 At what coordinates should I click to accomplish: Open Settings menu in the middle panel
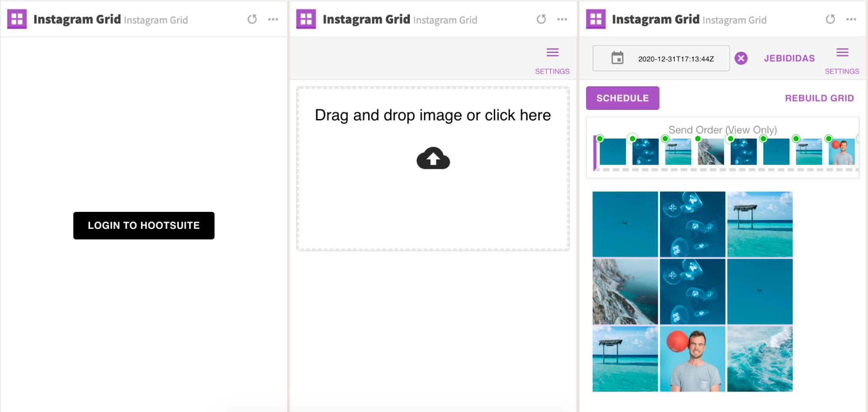pyautogui.click(x=552, y=61)
